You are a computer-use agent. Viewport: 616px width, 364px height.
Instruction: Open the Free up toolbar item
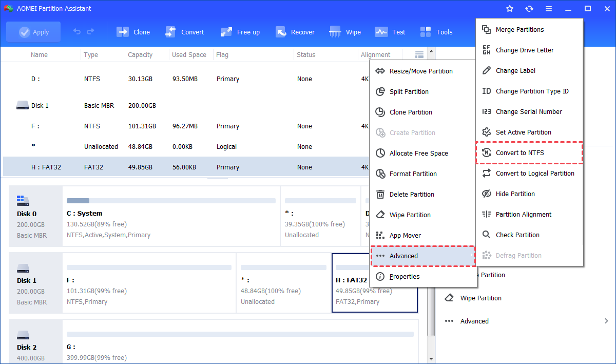(x=240, y=32)
